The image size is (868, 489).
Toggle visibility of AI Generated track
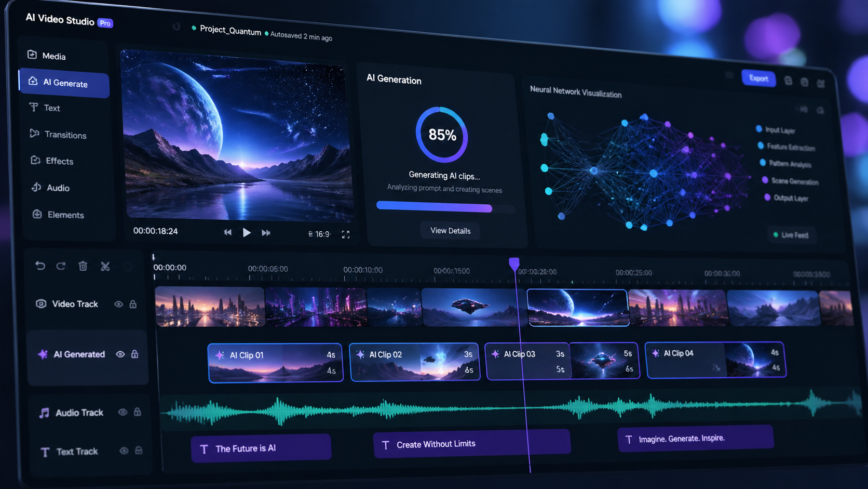pyautogui.click(x=120, y=354)
